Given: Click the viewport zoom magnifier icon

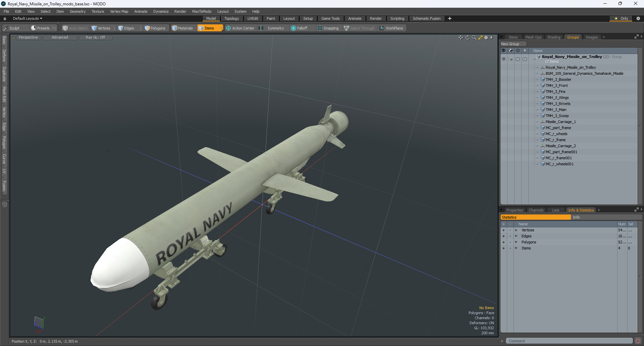Looking at the screenshot, I should pos(474,38).
